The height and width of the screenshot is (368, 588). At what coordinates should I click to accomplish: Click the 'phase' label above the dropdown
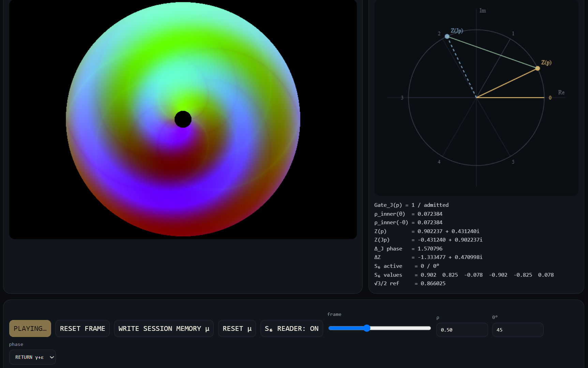click(16, 344)
